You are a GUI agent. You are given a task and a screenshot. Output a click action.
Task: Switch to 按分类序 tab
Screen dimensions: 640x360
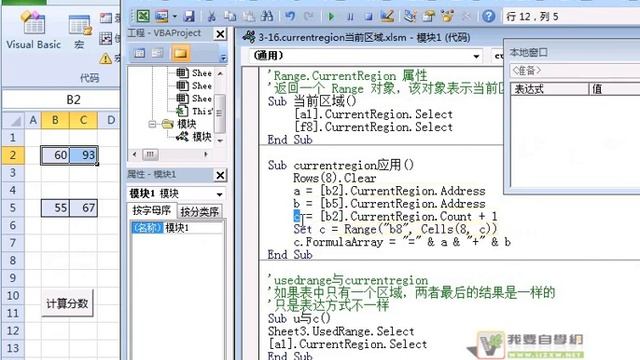tap(200, 211)
